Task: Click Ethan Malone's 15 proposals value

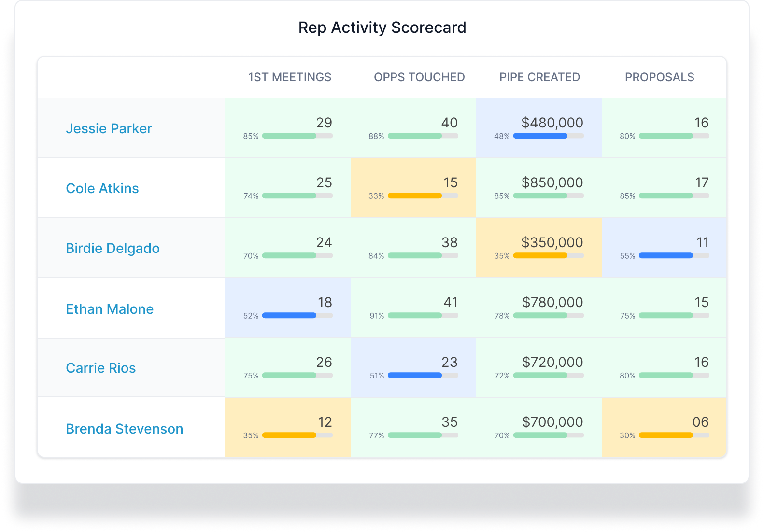Action: 702,303
